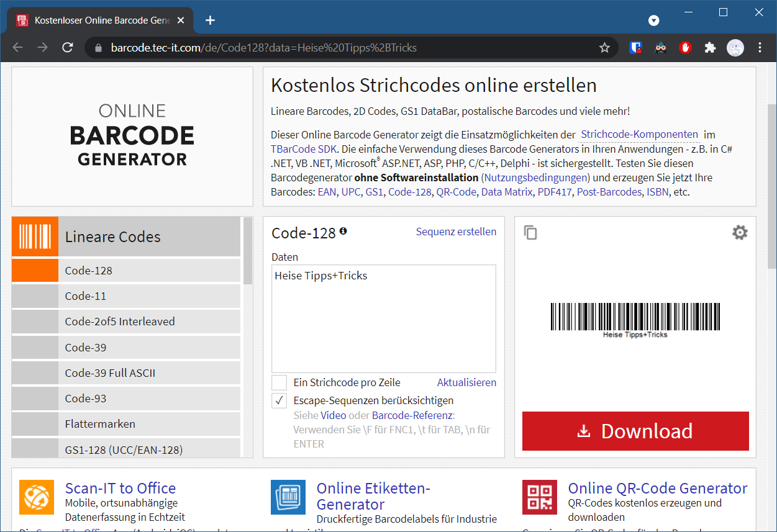
Task: Open the Online Etiketten-Generator heading link
Action: coord(373,496)
